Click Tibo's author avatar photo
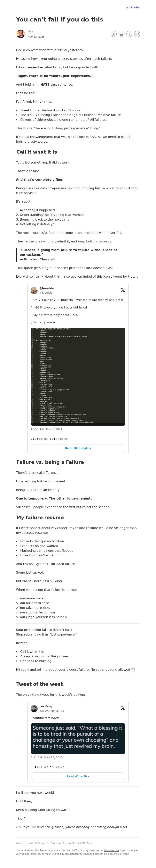The image size is (156, 868). coord(20,34)
